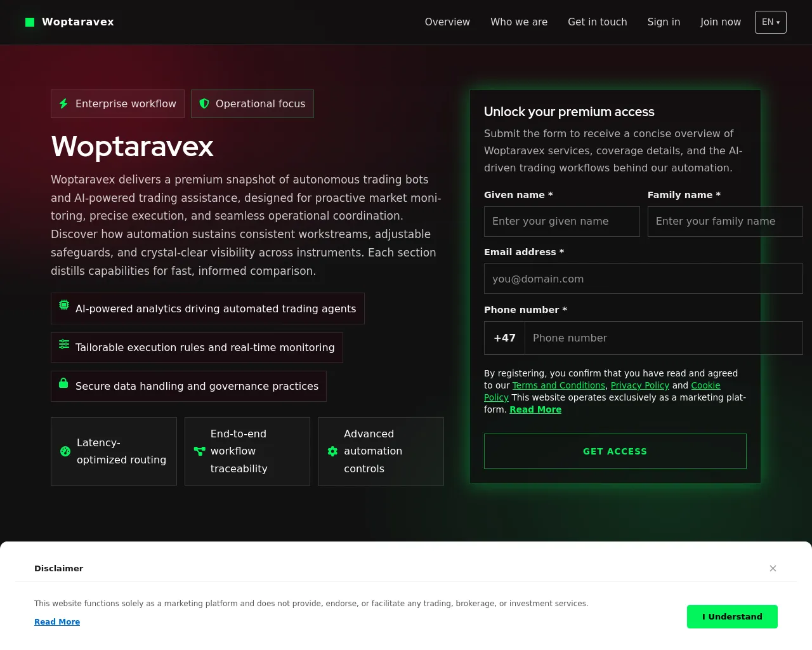812x650 pixels.
Task: Click the lightning bolt icon in Enterprise workflow
Action: click(x=63, y=103)
